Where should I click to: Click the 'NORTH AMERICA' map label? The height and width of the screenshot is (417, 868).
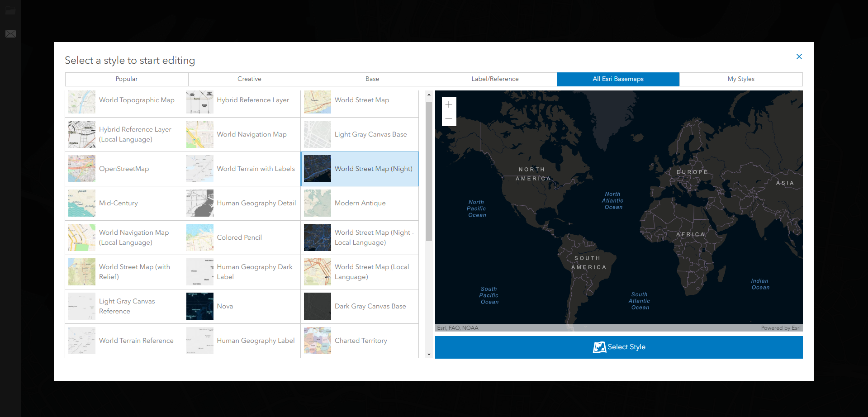point(533,174)
